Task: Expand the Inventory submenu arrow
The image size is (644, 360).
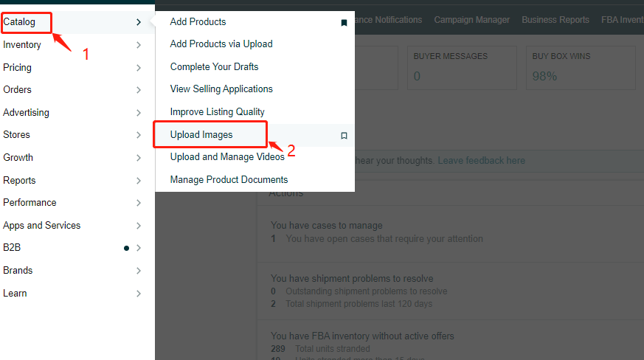Action: tap(139, 45)
